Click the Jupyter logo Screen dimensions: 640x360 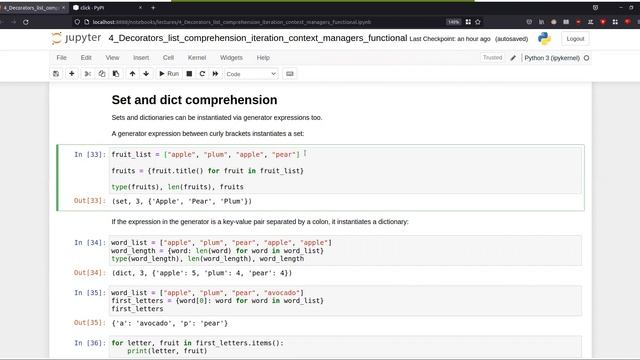[76, 38]
